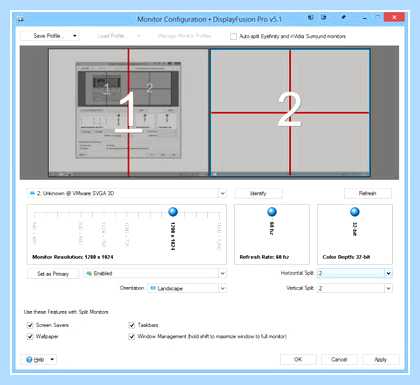Image resolution: width=420 pixels, height=385 pixels.
Task: Click the Identify button
Action: point(258,193)
